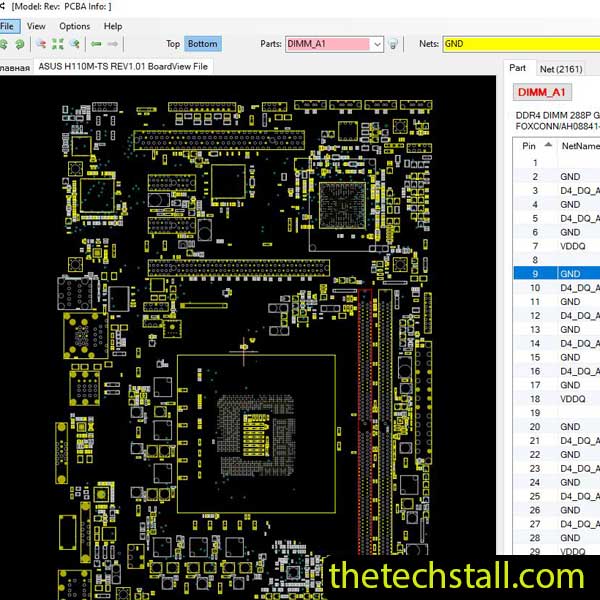The image size is (600, 600).
Task: Select pin 4 GND row
Action: pos(557,205)
